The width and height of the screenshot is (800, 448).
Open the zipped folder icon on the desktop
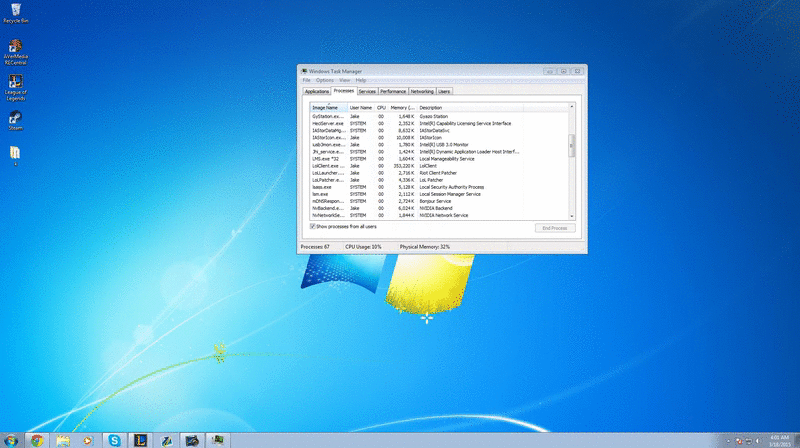pos(14,153)
